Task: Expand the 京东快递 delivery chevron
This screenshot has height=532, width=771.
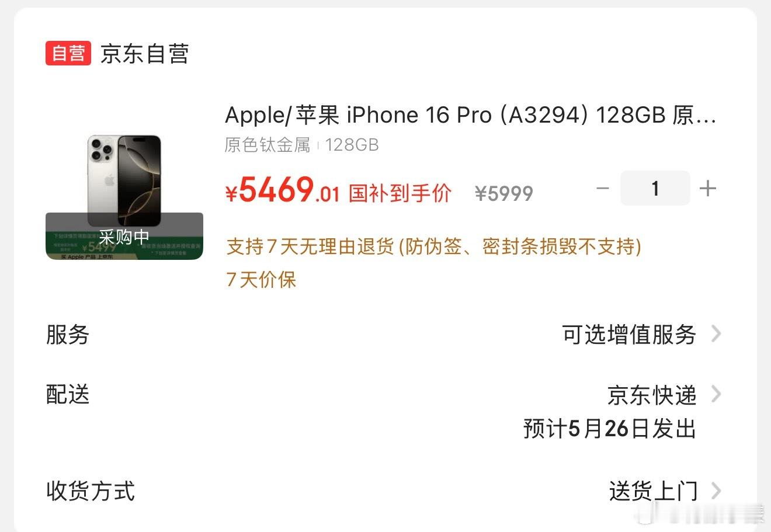Action: pyautogui.click(x=716, y=394)
